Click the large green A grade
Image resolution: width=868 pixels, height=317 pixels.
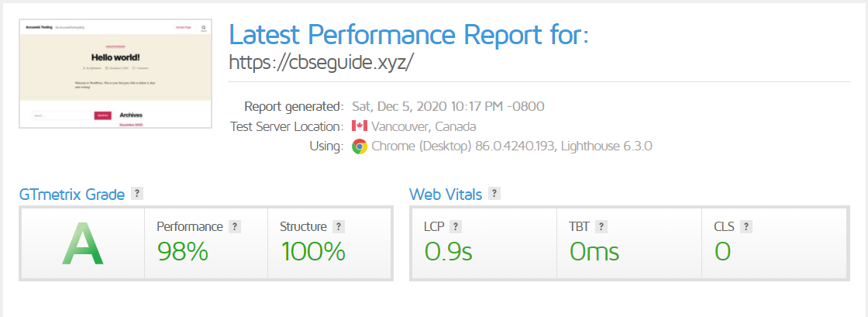click(x=82, y=246)
